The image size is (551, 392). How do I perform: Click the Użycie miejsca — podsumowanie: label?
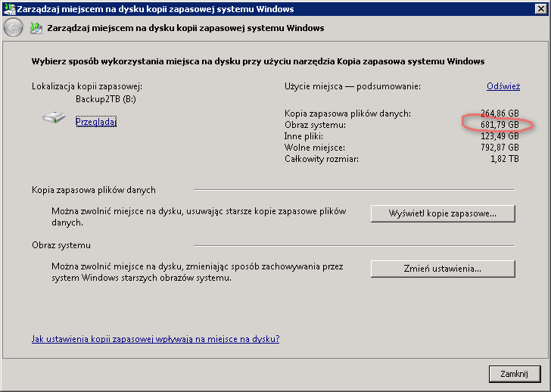[353, 86]
